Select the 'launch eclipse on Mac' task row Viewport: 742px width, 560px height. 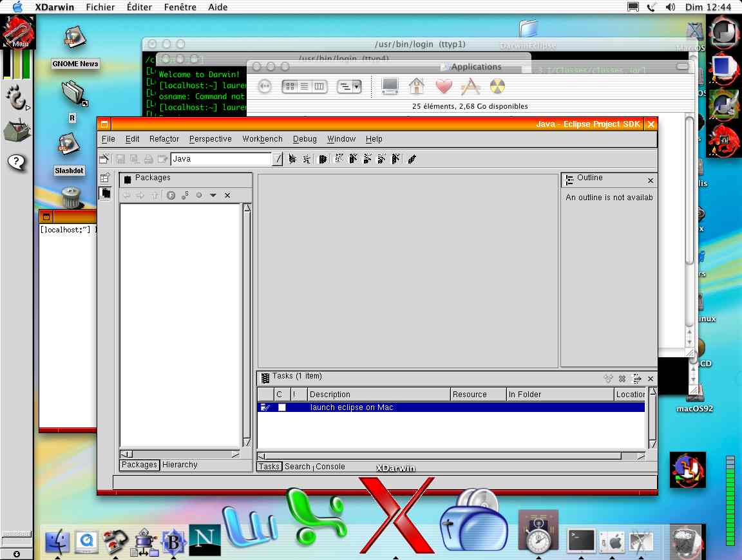pyautogui.click(x=451, y=407)
